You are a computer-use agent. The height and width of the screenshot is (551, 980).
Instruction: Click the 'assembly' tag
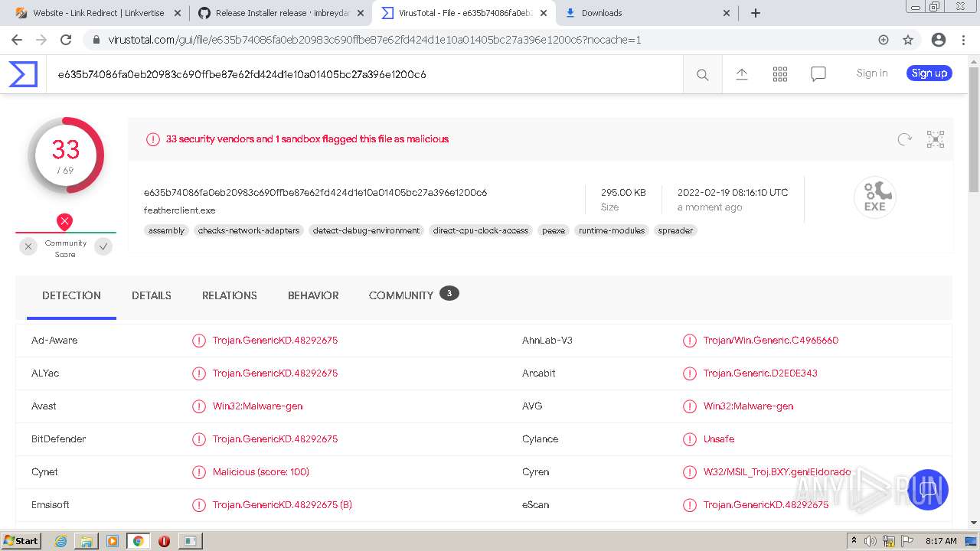point(166,230)
